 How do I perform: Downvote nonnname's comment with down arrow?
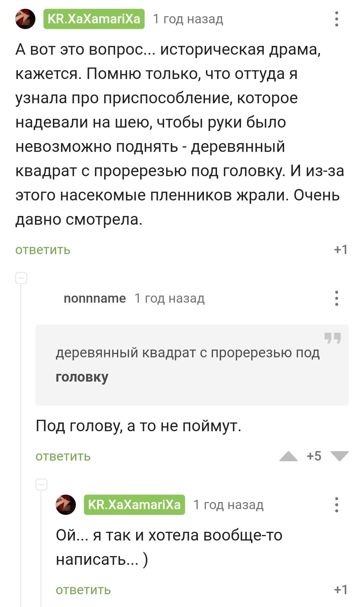pyautogui.click(x=339, y=456)
